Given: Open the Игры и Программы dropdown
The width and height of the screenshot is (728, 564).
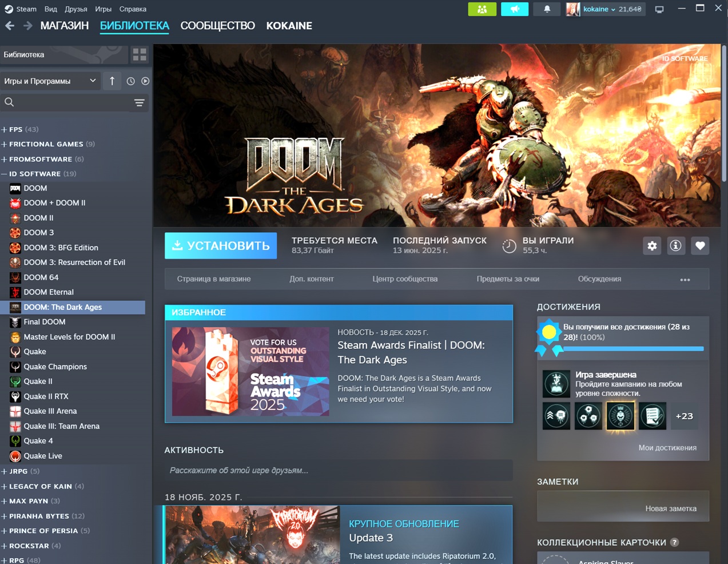Looking at the screenshot, I should [x=50, y=81].
